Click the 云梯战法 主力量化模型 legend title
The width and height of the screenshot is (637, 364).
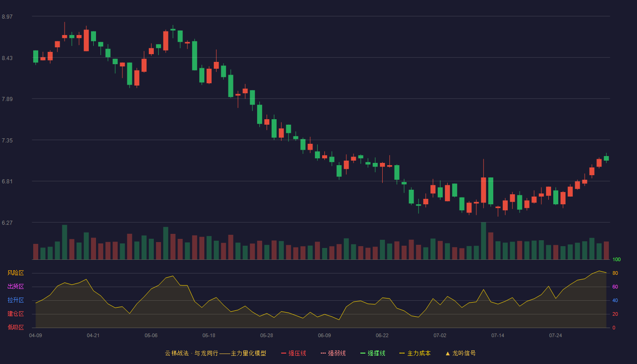[x=215, y=353]
